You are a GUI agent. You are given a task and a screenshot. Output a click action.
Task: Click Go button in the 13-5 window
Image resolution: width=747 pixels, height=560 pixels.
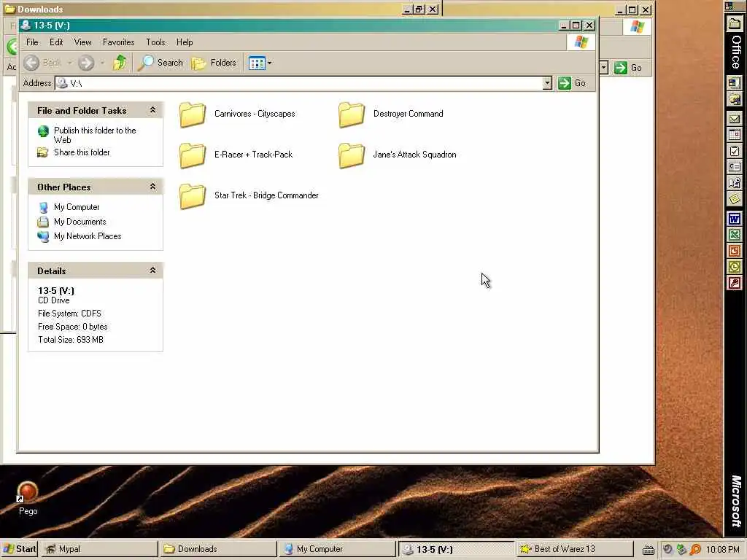point(572,83)
